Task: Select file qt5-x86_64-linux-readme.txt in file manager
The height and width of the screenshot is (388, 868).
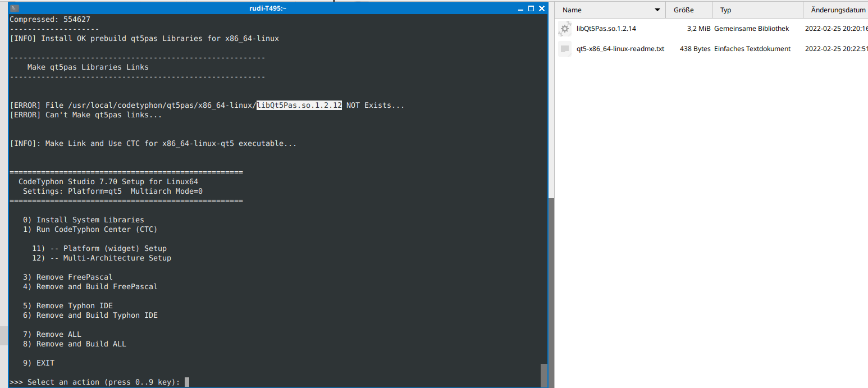Action: click(x=620, y=49)
